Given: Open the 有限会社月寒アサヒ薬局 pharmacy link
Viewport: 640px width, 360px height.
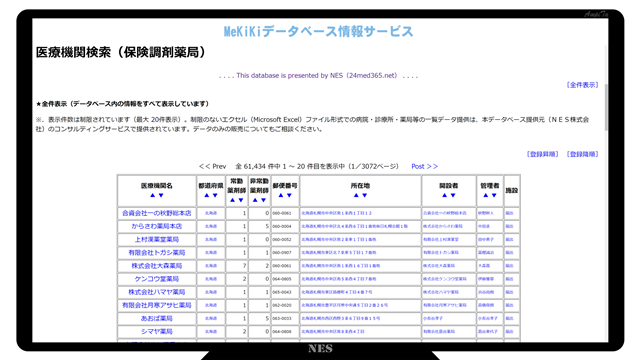Looking at the screenshot, I should pyautogui.click(x=157, y=305).
